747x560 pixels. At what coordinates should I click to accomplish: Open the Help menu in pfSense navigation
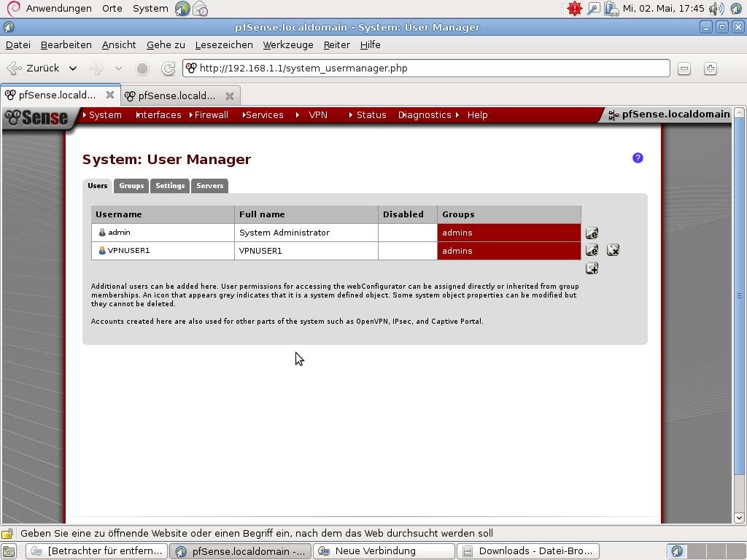click(x=477, y=114)
